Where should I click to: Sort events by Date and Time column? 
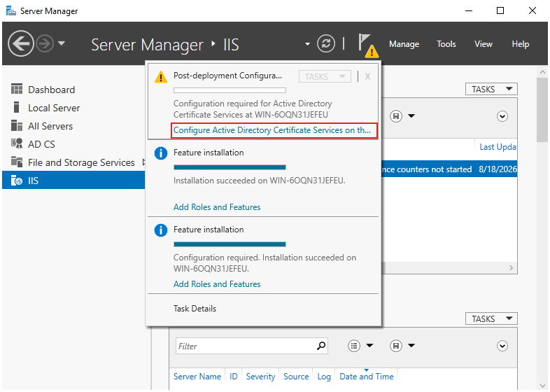pyautogui.click(x=367, y=377)
